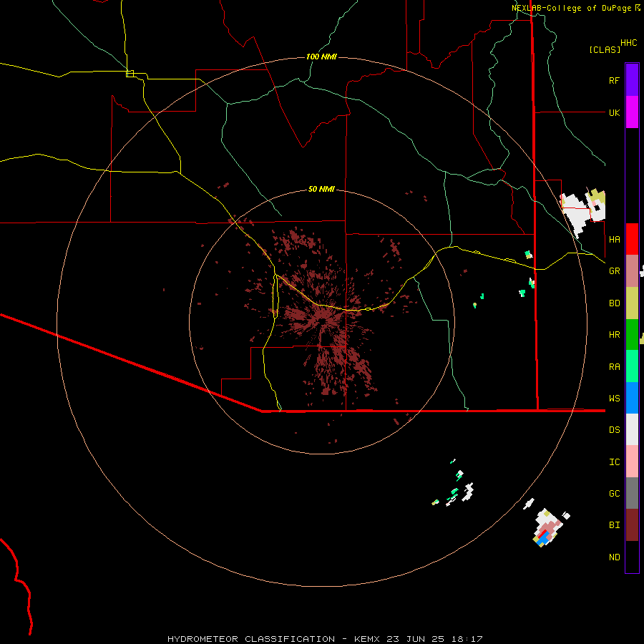Click the IC legend label
The image size is (644, 644).
614,462
